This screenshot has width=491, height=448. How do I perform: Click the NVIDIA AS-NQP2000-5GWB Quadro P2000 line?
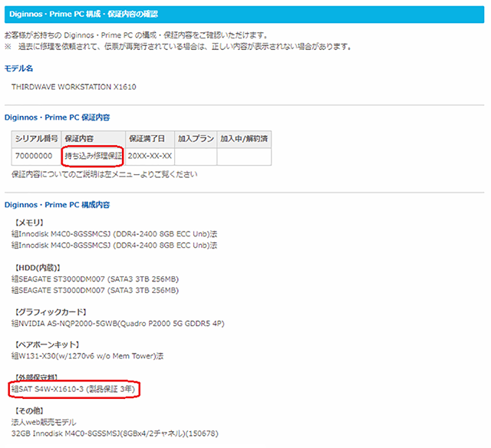pyautogui.click(x=117, y=324)
